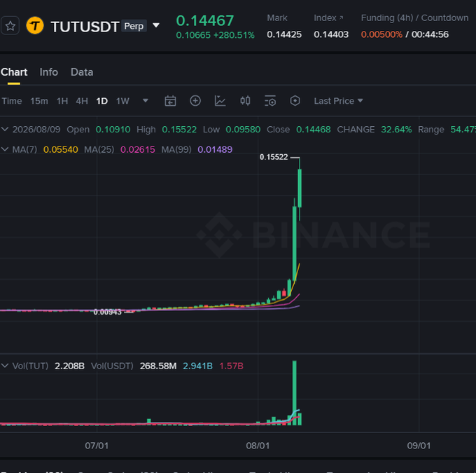This screenshot has width=476, height=473.
Task: Click the Open value 0.10910
Action: (x=113, y=130)
